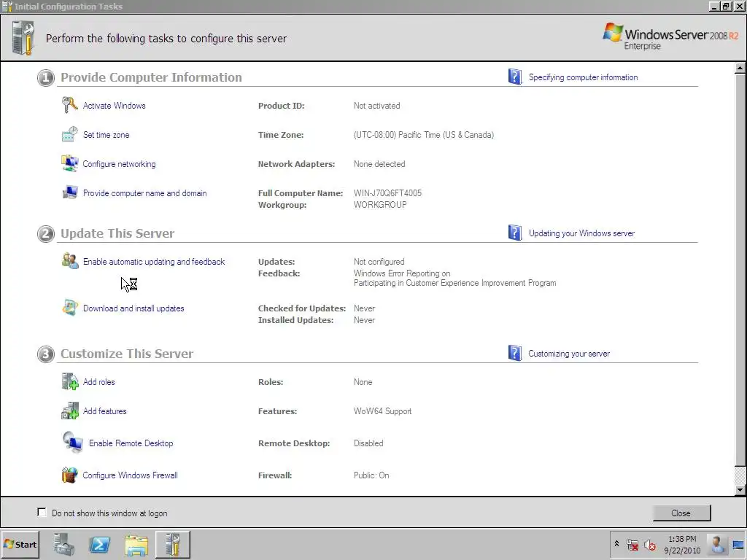
Task: Click the muted volume tray icon
Action: 649,545
